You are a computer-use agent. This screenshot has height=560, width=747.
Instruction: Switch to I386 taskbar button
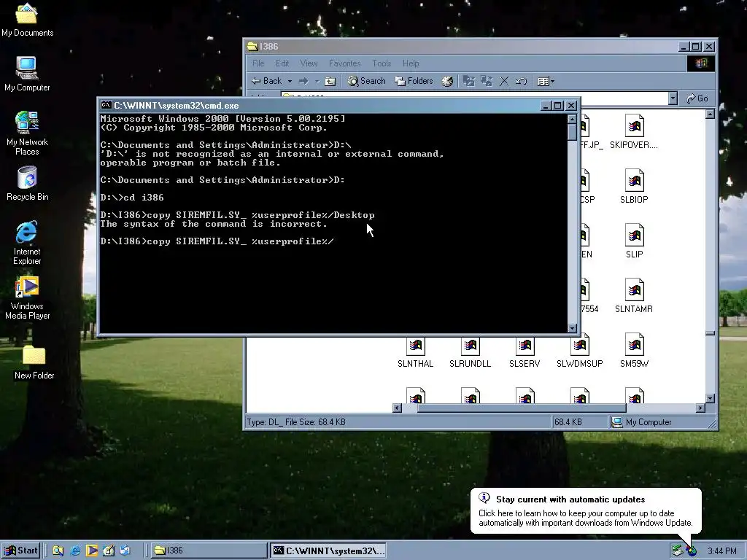(x=209, y=551)
